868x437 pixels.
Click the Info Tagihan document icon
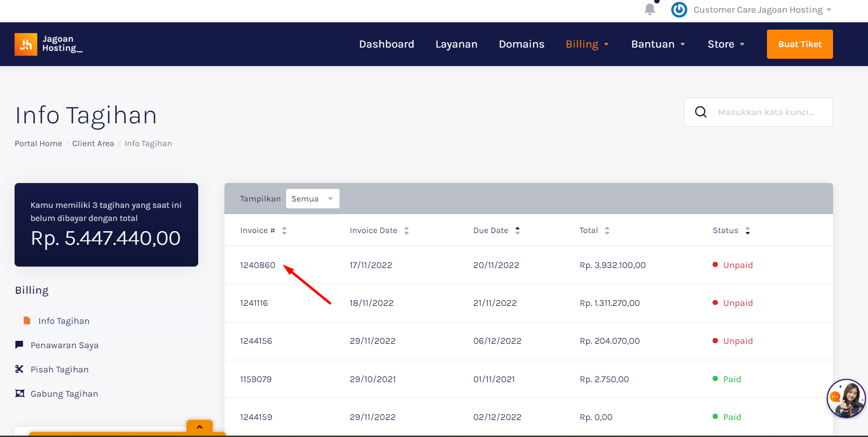pyautogui.click(x=27, y=320)
